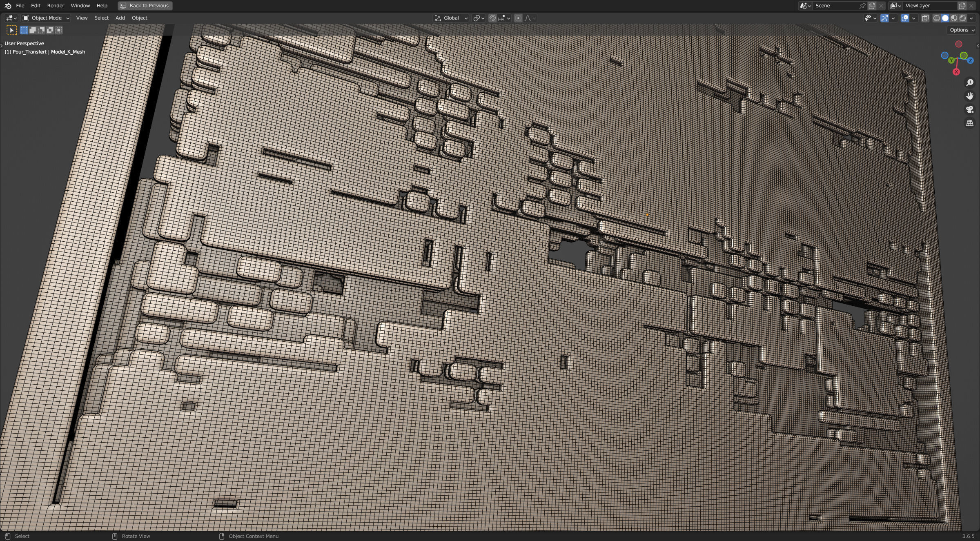Image resolution: width=980 pixels, height=541 pixels.
Task: Open the viewport View menu
Action: (82, 18)
